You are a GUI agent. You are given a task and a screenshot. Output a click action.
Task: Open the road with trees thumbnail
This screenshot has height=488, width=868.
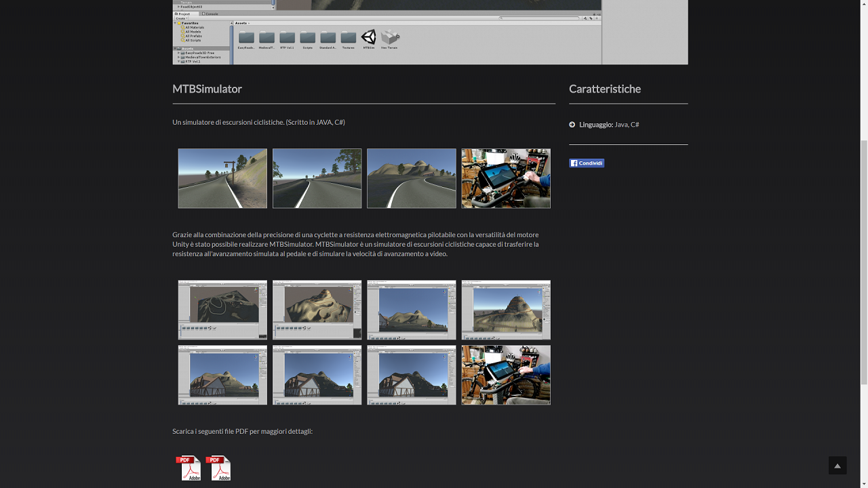pos(317,178)
